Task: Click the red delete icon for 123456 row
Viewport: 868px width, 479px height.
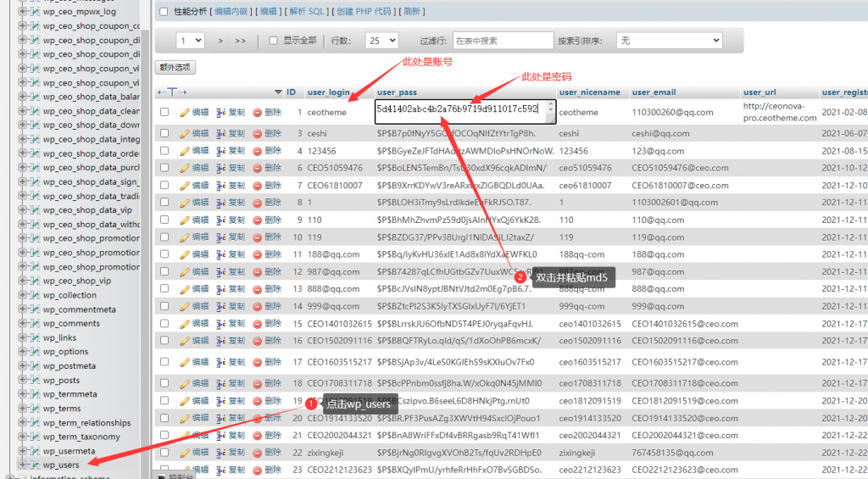Action: tap(257, 151)
